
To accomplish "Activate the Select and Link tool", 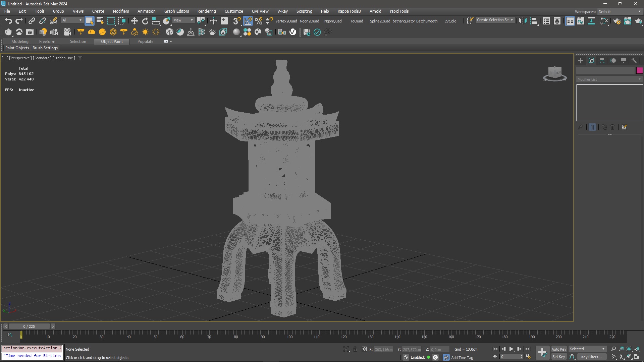I will [x=32, y=21].
